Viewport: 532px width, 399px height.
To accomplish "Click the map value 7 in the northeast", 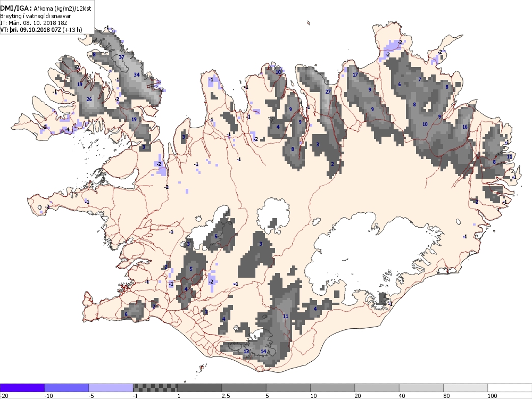I will coord(420,80).
